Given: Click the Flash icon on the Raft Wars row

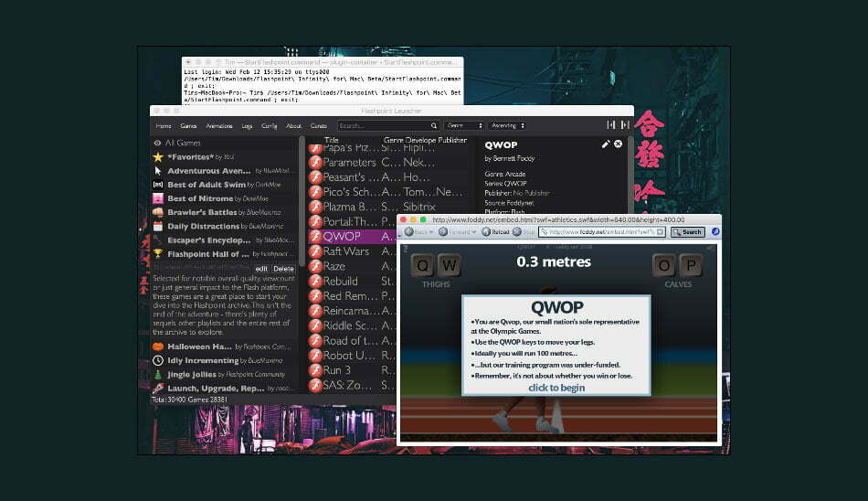Looking at the screenshot, I should [315, 251].
